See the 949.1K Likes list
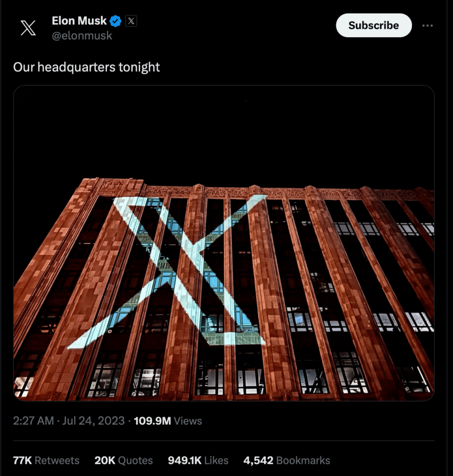The height and width of the screenshot is (476, 453). pyautogui.click(x=198, y=460)
